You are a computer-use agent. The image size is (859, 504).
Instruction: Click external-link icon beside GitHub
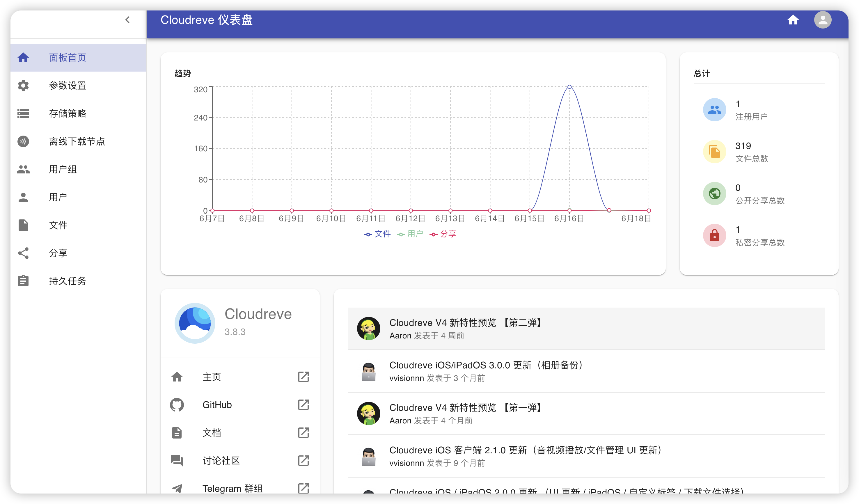point(303,404)
